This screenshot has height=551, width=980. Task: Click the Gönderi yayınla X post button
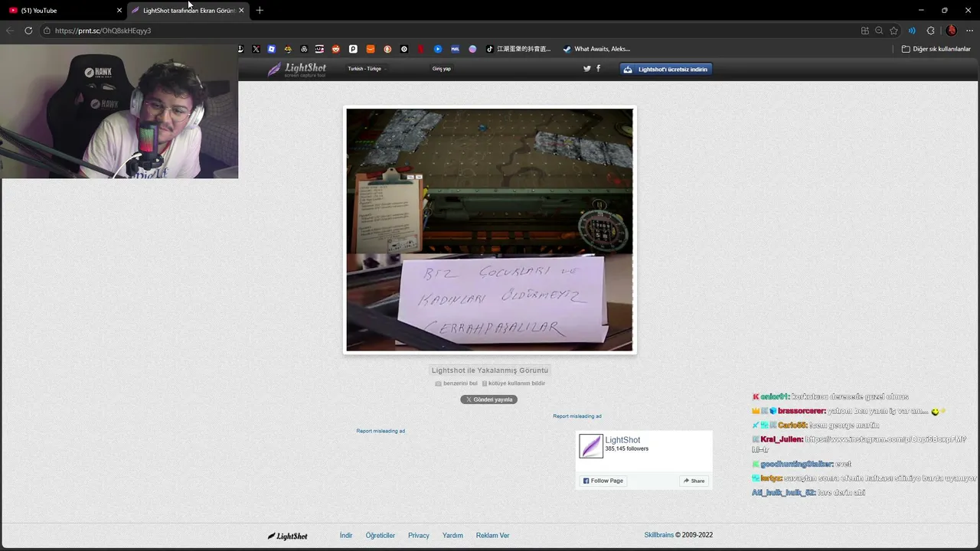tap(489, 399)
